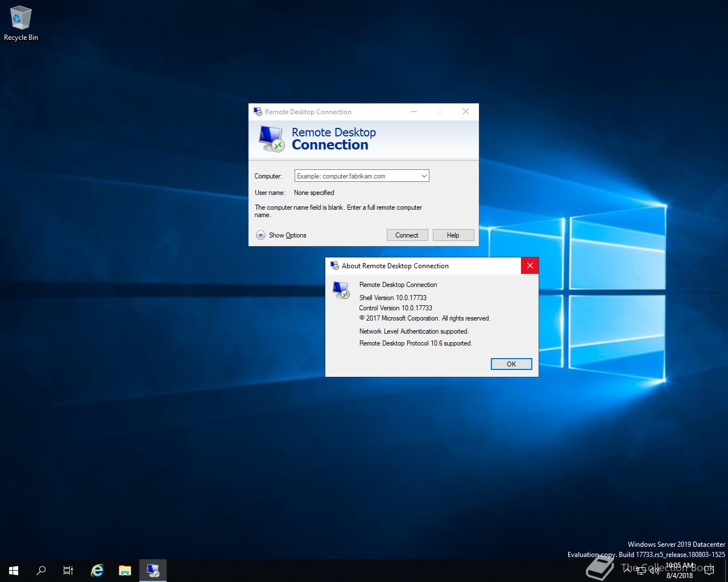Select the Remote Desktop Connection taskbar button
Image resolution: width=728 pixels, height=582 pixels.
coord(152,570)
